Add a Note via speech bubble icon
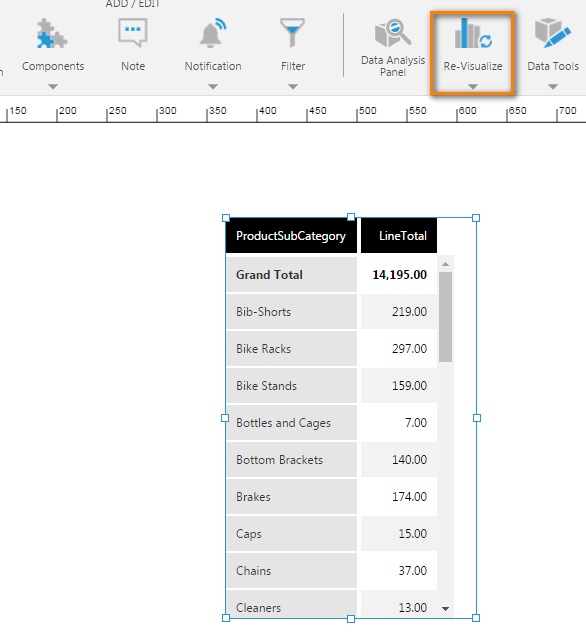 [133, 33]
